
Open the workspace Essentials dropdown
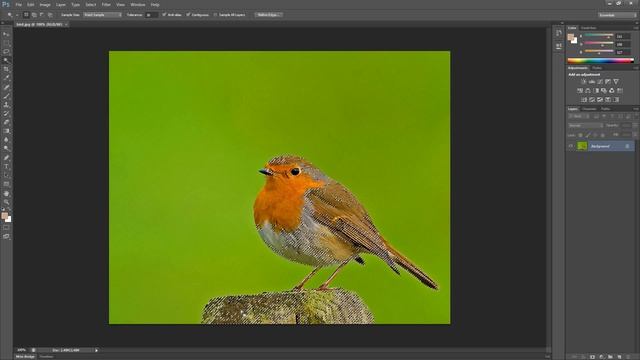click(x=618, y=15)
